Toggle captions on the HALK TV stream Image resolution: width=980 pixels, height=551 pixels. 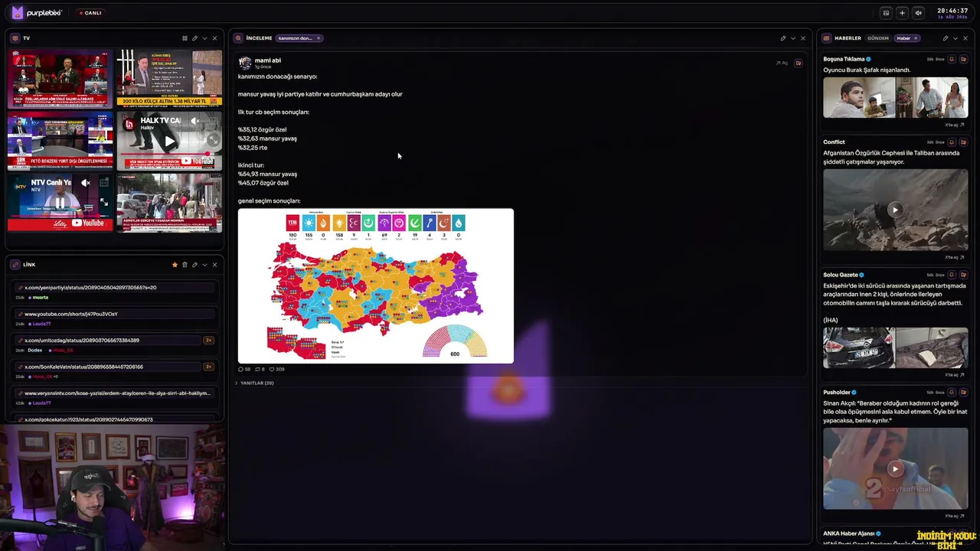pyautogui.click(x=213, y=121)
